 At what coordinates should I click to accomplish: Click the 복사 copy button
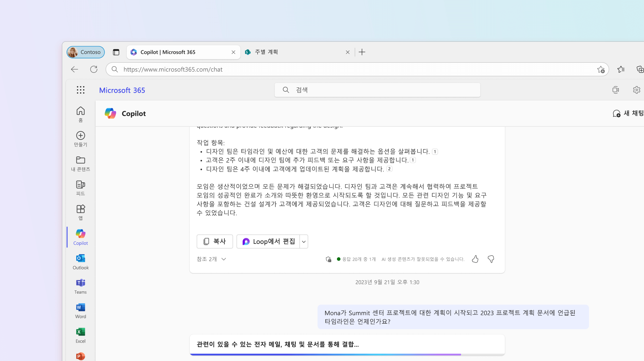pos(215,241)
